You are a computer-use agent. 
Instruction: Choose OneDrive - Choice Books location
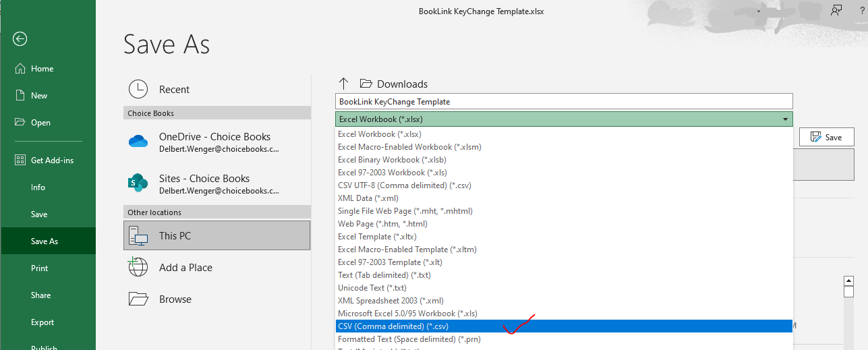tap(217, 142)
